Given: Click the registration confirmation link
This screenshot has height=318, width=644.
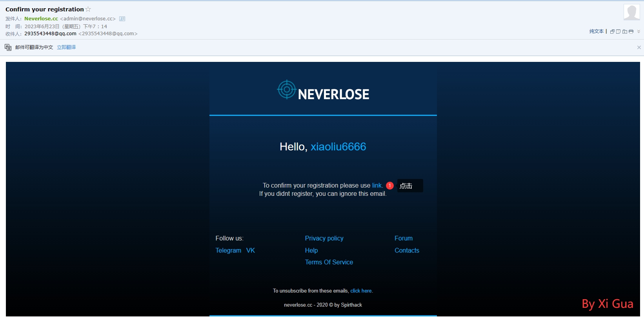Looking at the screenshot, I should point(377,186).
